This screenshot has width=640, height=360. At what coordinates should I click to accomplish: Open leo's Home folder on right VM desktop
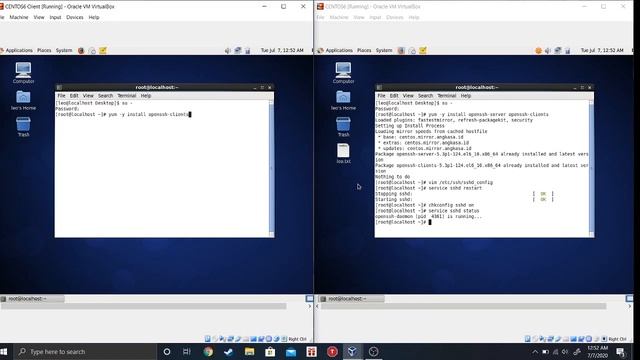343,100
